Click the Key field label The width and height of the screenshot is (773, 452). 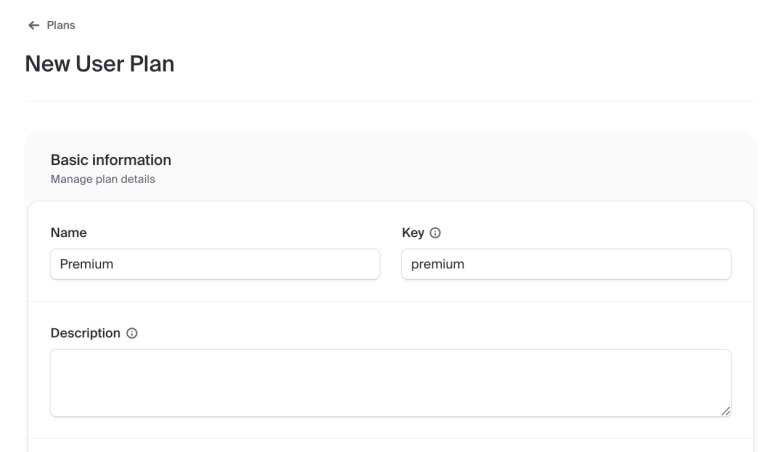pyautogui.click(x=413, y=233)
